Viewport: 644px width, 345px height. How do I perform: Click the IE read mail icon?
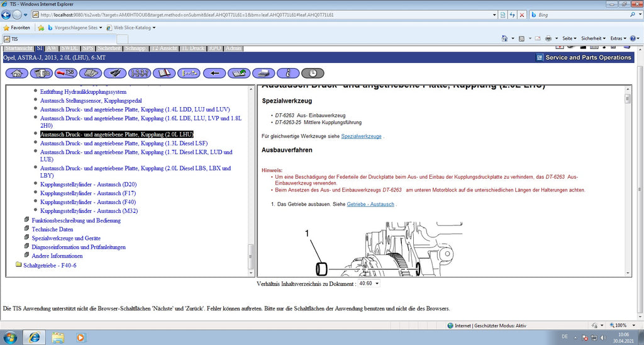click(538, 38)
